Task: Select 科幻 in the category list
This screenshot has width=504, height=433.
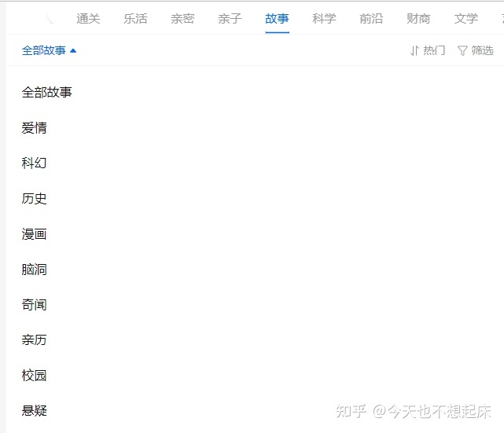Action: [x=34, y=163]
